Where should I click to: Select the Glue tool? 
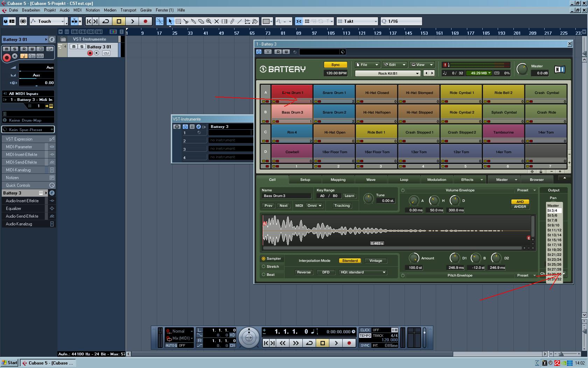(x=194, y=21)
